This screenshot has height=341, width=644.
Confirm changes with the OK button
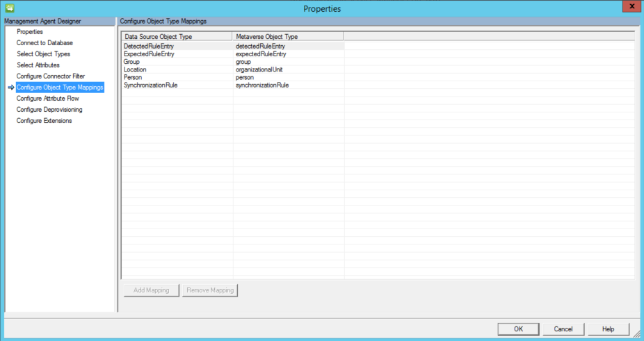[x=518, y=328]
